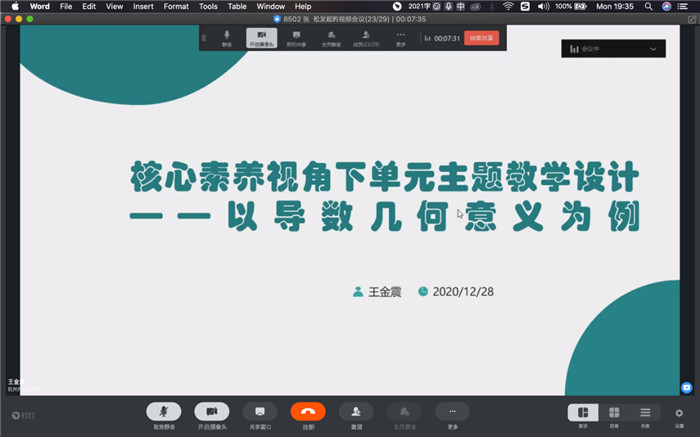Open the More menu in floating toolbar

coord(401,38)
